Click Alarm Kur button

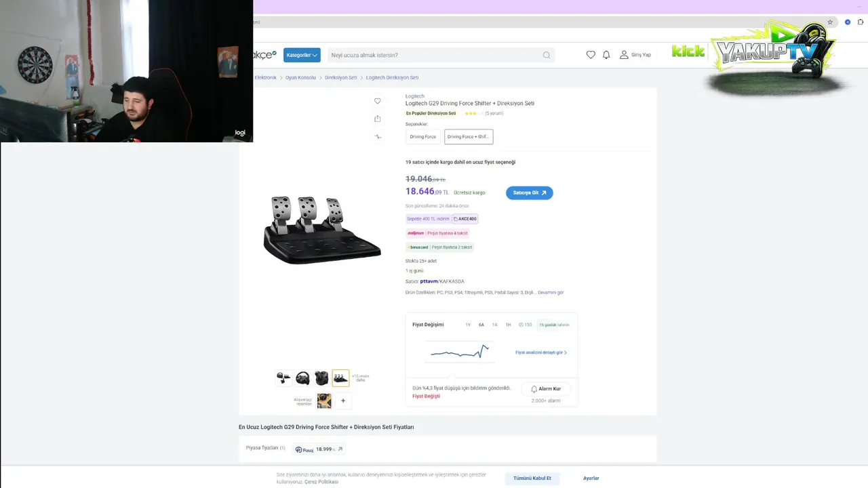tap(546, 389)
